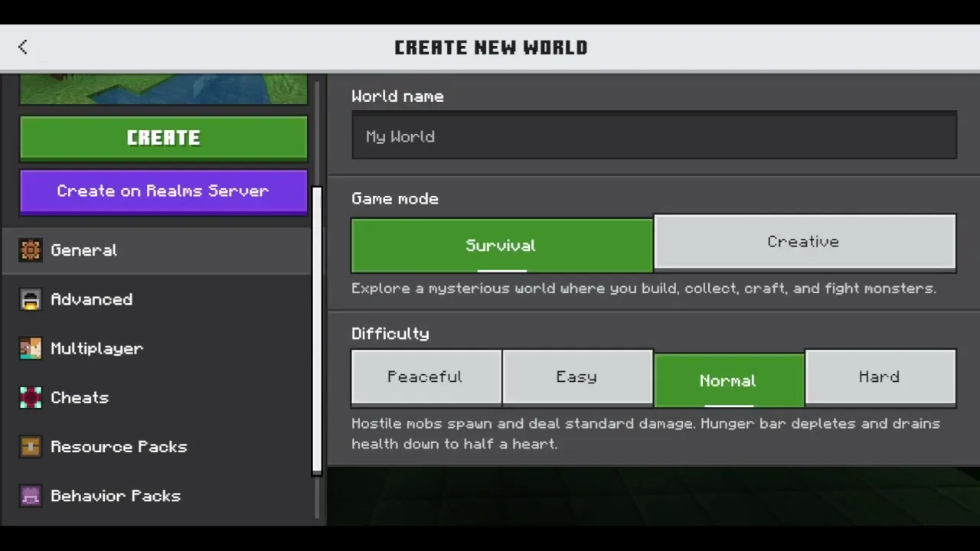
Task: Click the back arrow icon
Action: coord(23,47)
